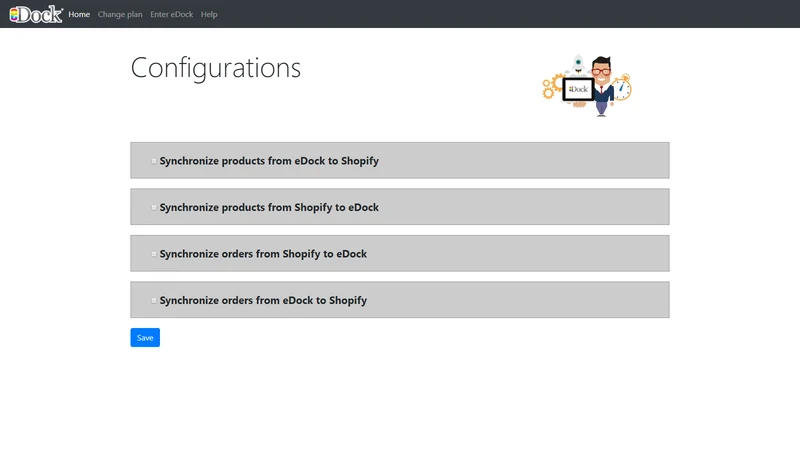Image resolution: width=800 pixels, height=450 pixels.
Task: Click label text 'Synchronize products from Shopify to eDock'
Action: pyautogui.click(x=269, y=208)
